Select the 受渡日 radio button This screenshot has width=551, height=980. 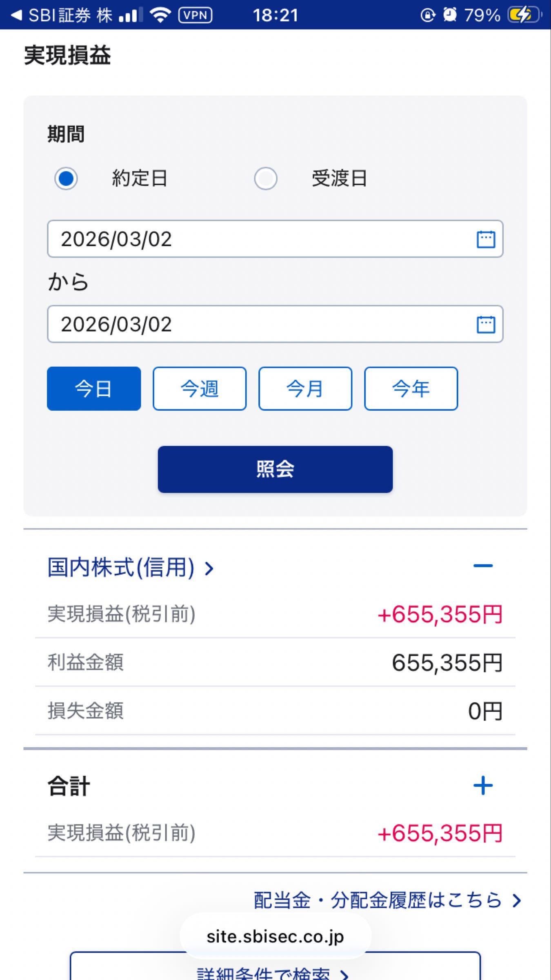click(266, 178)
